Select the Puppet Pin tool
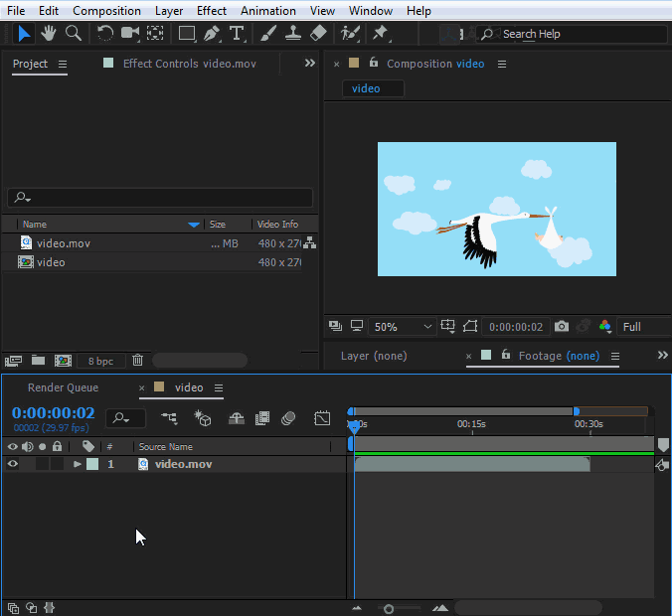Screen dimensions: 672x616 (381, 33)
